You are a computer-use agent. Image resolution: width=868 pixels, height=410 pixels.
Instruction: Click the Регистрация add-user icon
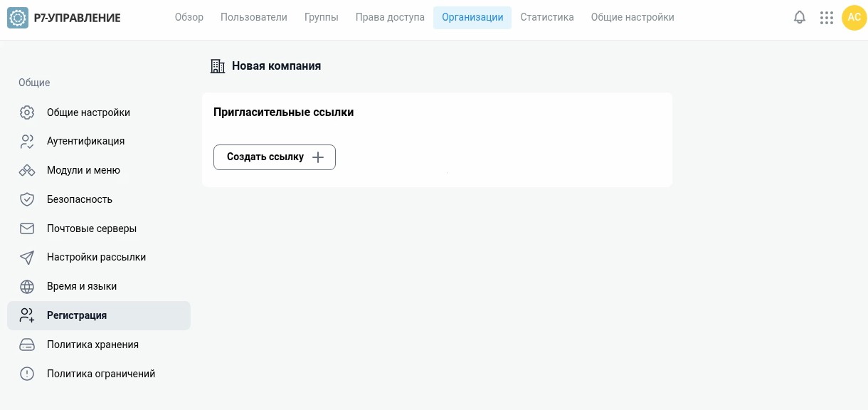click(x=27, y=315)
